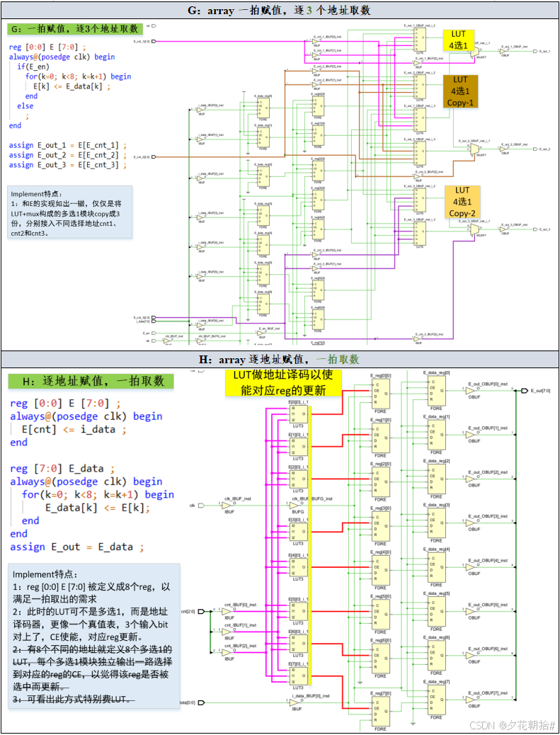Click section title 'H：array 逐地址赋值，一拍取数'
The image size is (560, 735).
280,359
